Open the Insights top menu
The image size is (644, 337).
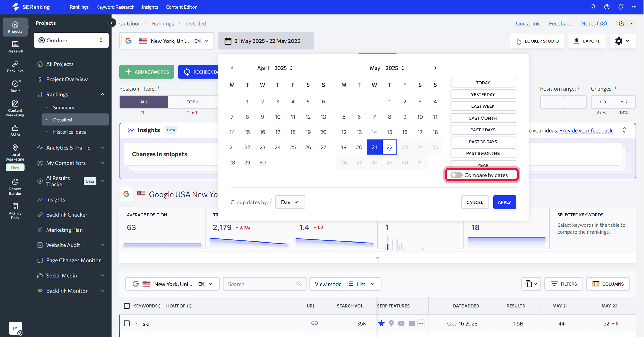150,7
